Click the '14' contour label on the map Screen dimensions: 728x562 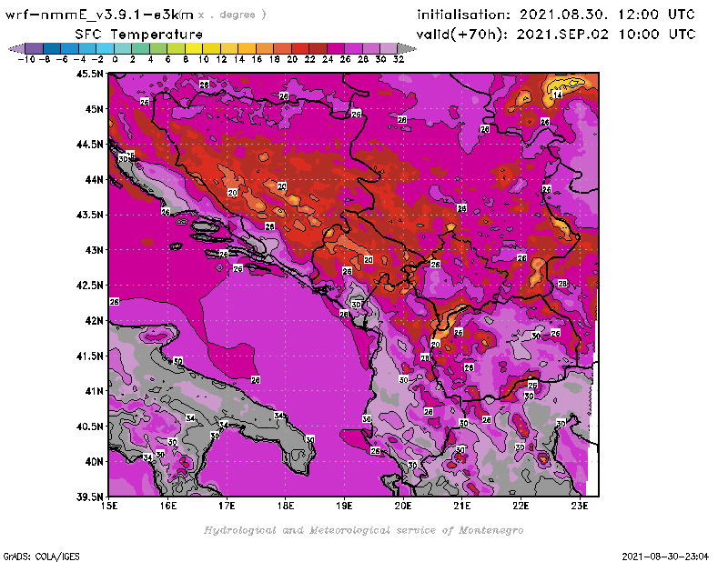pyautogui.click(x=558, y=95)
